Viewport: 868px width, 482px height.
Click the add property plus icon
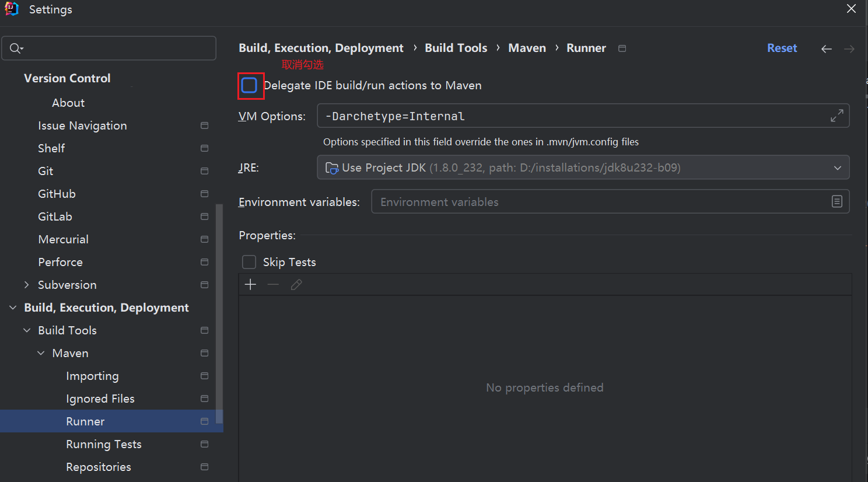(x=250, y=285)
